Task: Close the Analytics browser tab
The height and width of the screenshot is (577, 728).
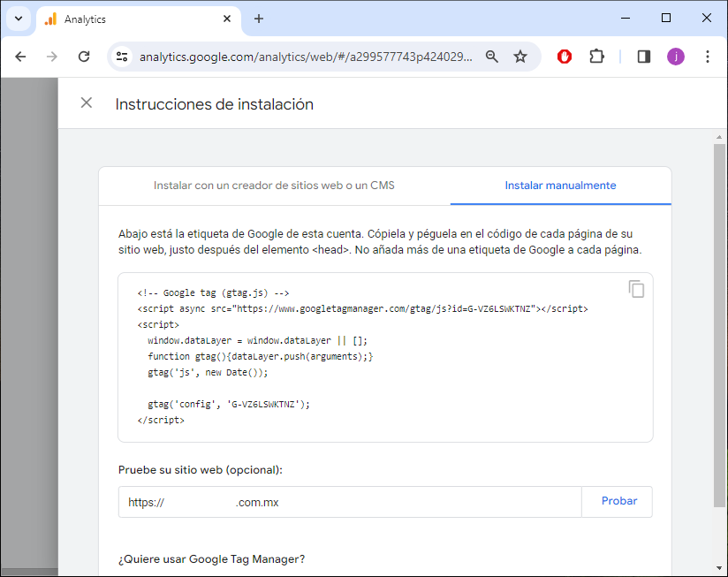Action: coord(228,19)
